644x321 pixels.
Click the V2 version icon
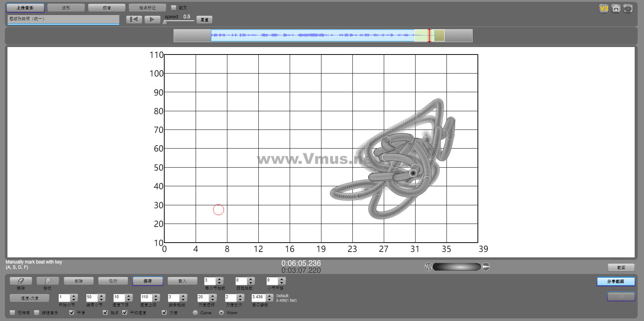[x=604, y=8]
